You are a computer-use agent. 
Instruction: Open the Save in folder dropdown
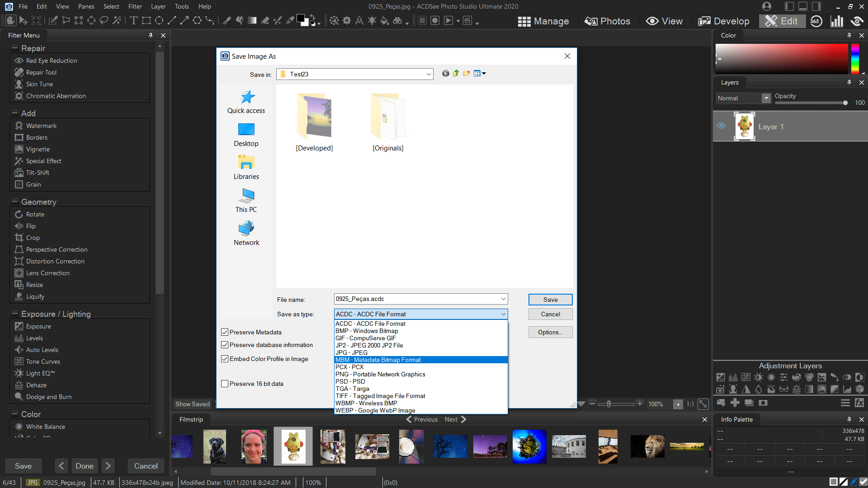pos(428,74)
